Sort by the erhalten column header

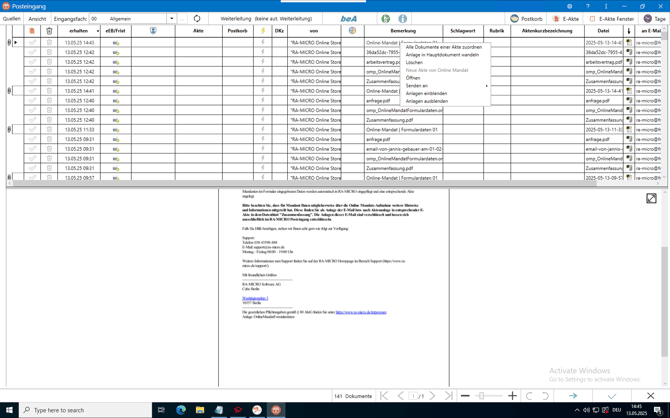pyautogui.click(x=79, y=31)
